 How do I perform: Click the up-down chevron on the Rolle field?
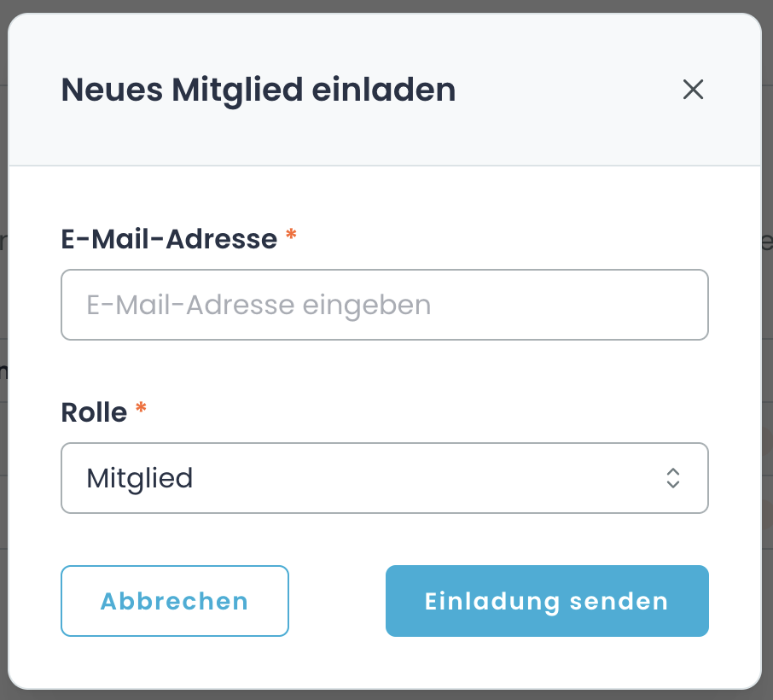pyautogui.click(x=673, y=478)
